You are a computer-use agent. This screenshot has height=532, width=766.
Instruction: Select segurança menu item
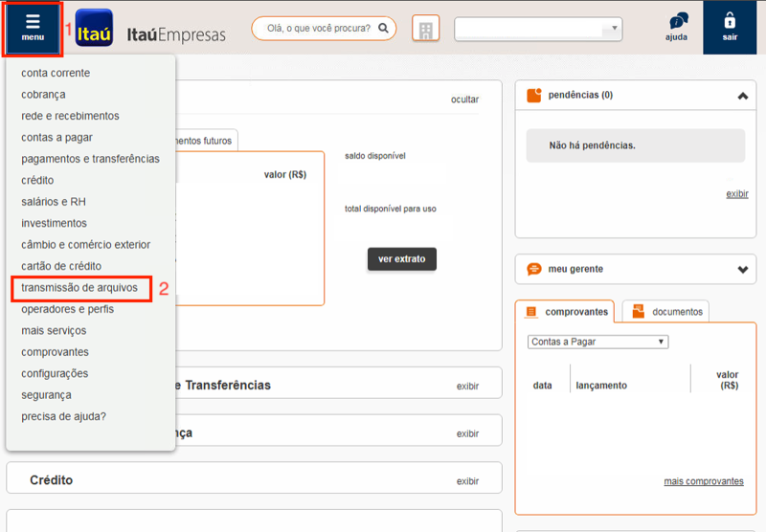pos(46,395)
